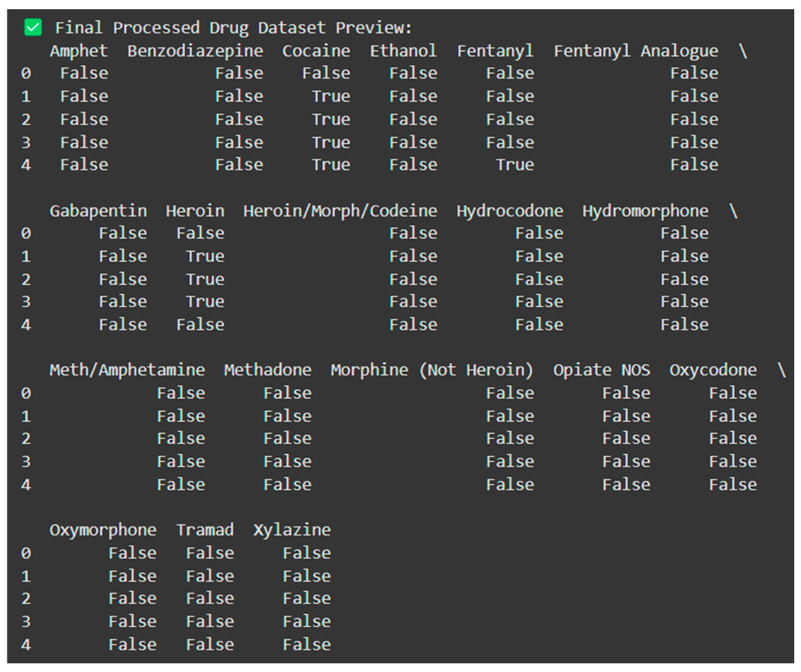Click the Final Processed Drug Dataset Preview title

[233, 28]
